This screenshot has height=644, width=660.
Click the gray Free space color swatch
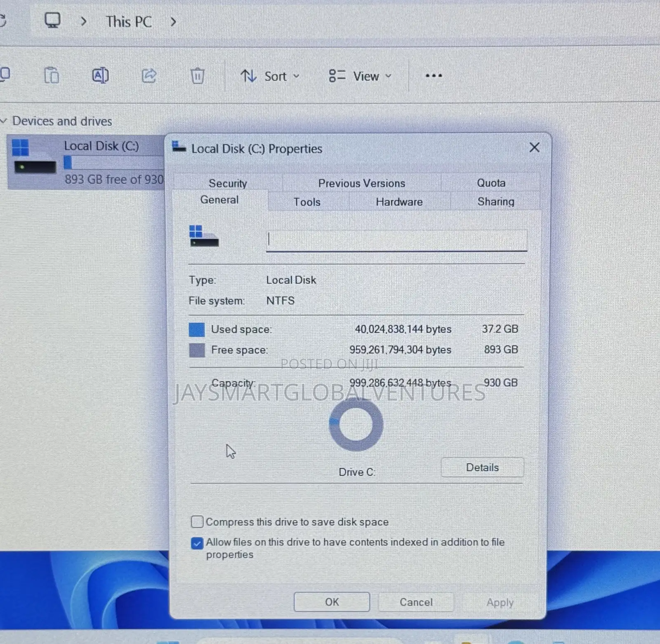pos(197,350)
